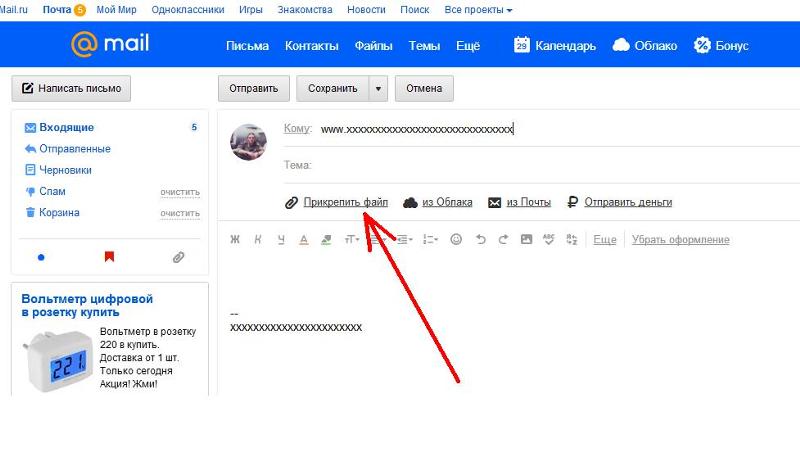Viewport: 800px width, 454px height.
Task: Click the Отмена button
Action: [424, 88]
